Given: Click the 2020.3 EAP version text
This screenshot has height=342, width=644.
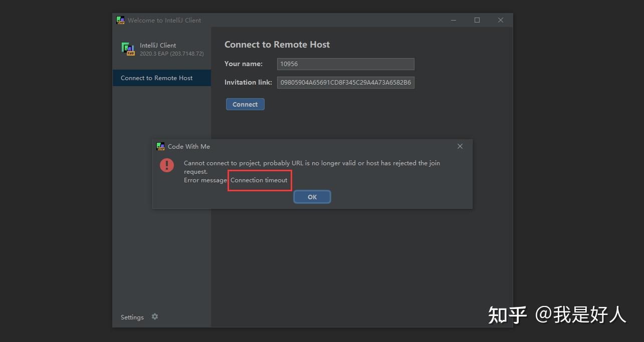Looking at the screenshot, I should coord(172,54).
